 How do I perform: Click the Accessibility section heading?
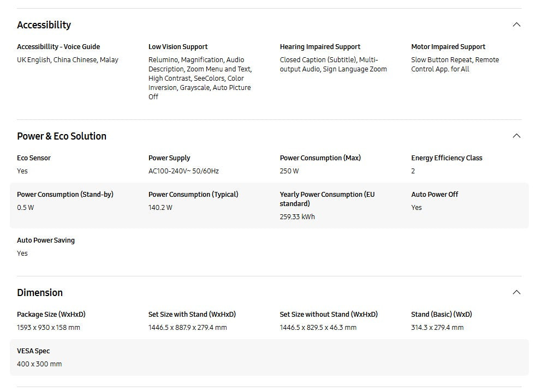[x=44, y=25]
